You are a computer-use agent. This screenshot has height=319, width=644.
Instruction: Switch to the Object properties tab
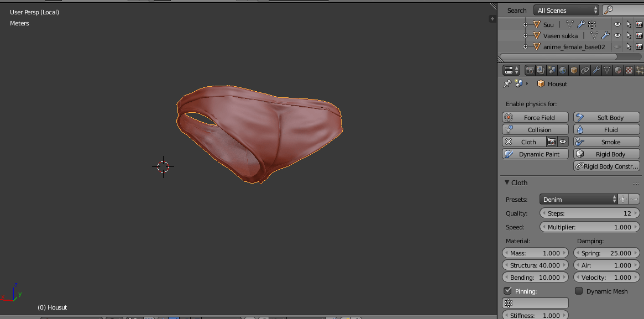pos(574,70)
